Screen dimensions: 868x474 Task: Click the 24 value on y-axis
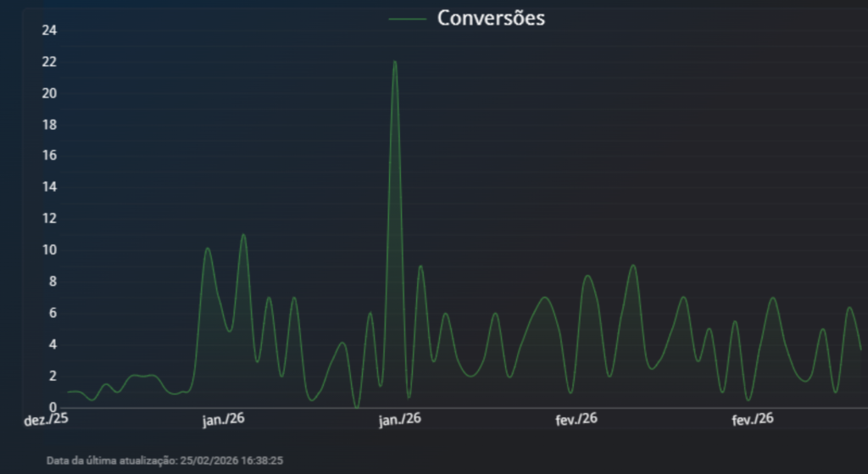(x=49, y=31)
